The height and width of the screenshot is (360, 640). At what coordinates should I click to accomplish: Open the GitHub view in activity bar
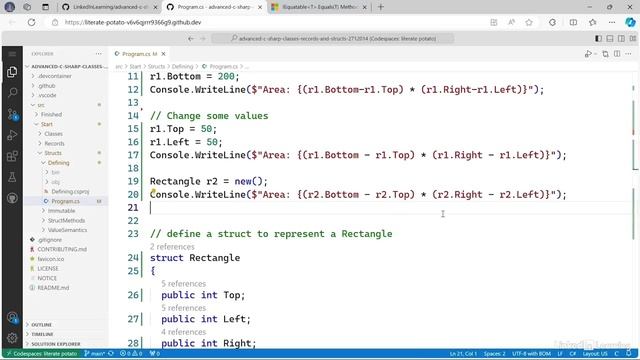[12, 198]
